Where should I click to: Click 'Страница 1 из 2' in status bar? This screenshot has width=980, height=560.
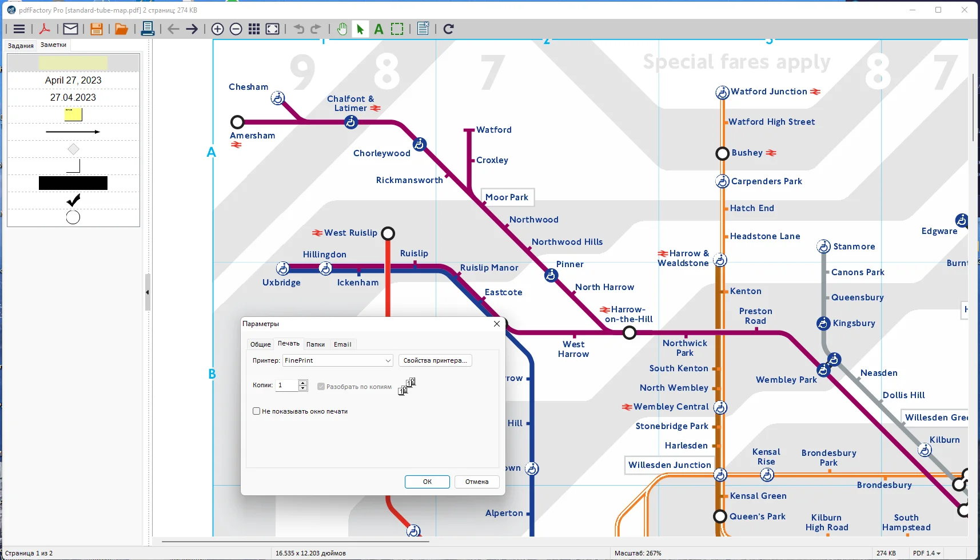pos(29,553)
